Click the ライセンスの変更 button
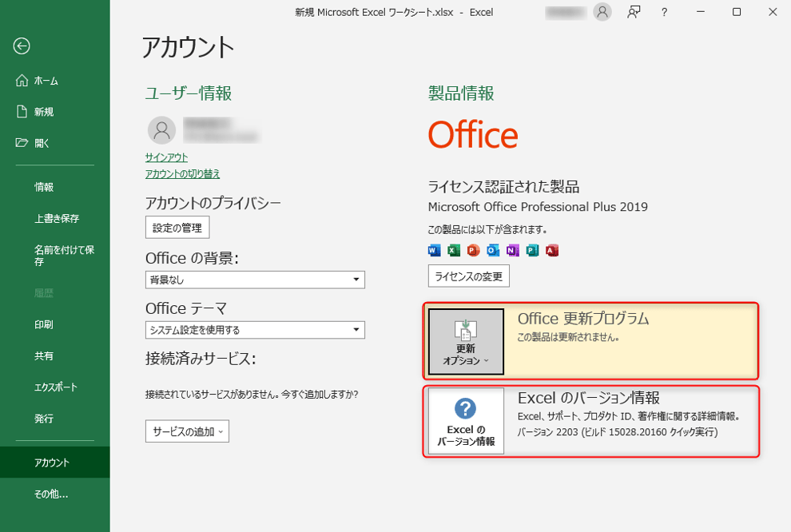The height and width of the screenshot is (532, 791). click(469, 276)
